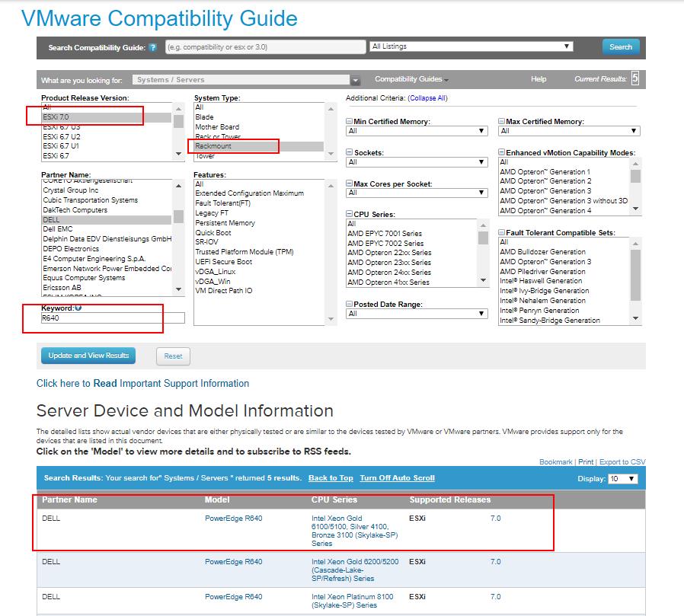Select Blade in System Type list
This screenshot has height=616, width=684.
coord(259,116)
